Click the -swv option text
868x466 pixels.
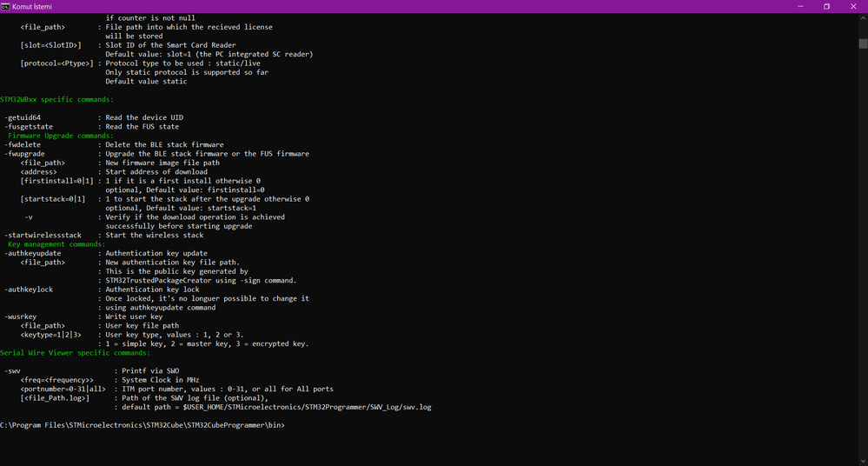(x=13, y=370)
